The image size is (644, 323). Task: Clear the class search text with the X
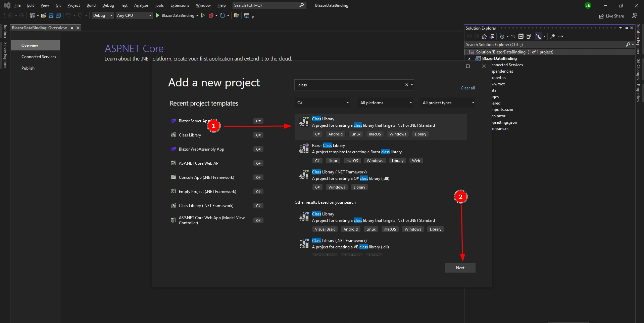407,85
